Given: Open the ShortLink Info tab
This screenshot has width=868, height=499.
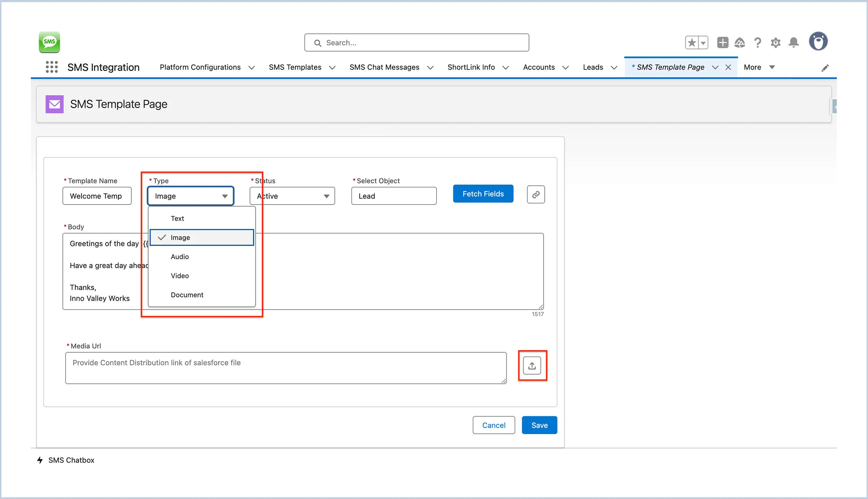Looking at the screenshot, I should [471, 67].
